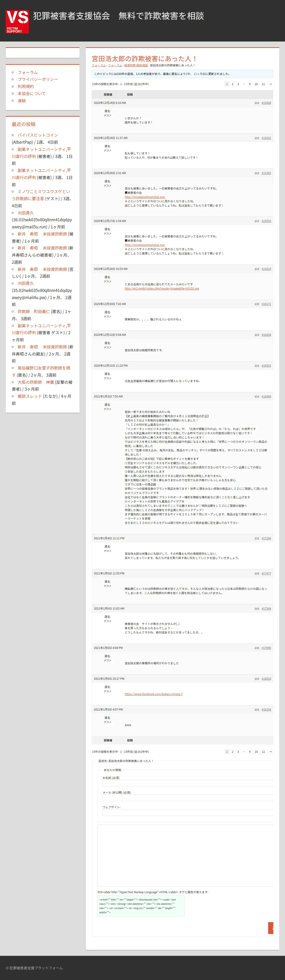Open post permalink #18010
Image resolution: width=285 pixels, height=980 pixels.
[x=266, y=679]
